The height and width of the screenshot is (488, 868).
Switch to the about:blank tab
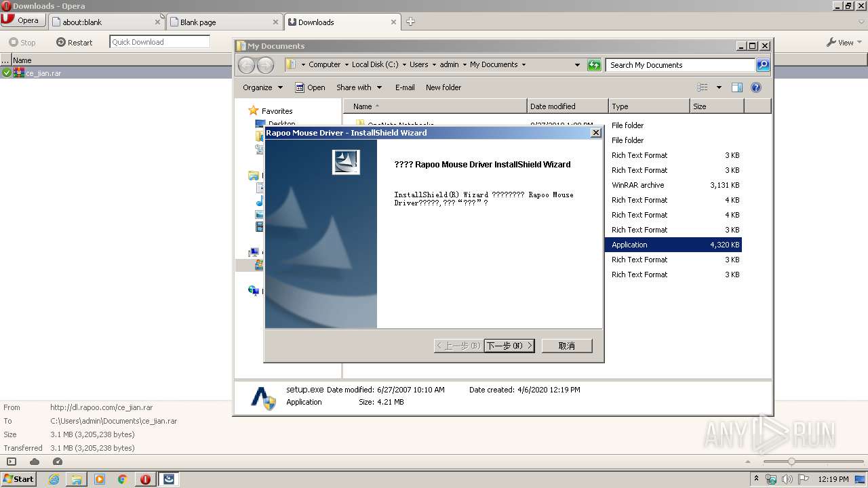(x=107, y=22)
